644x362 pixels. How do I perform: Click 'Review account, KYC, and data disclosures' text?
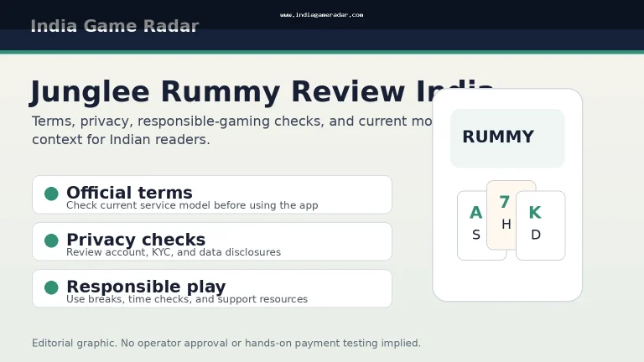(x=174, y=252)
